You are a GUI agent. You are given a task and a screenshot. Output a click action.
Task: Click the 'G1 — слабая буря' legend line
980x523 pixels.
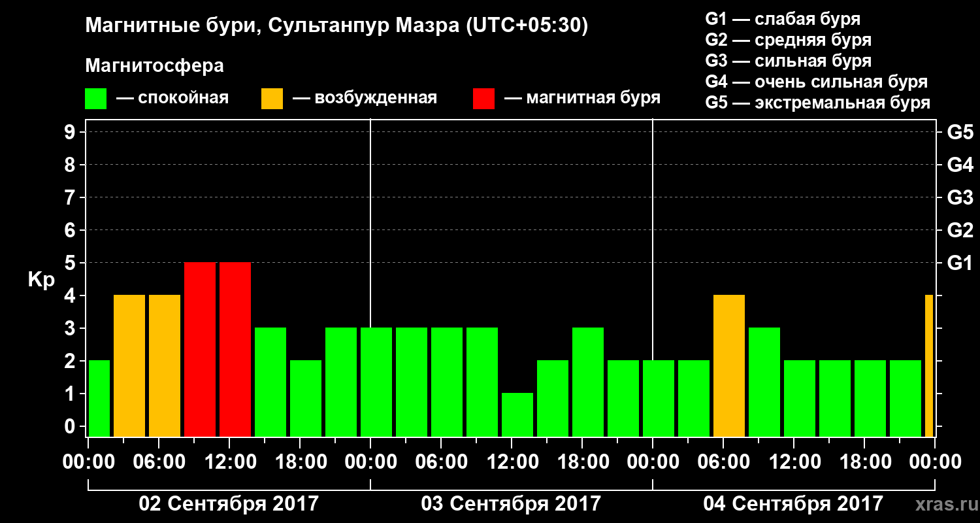(783, 19)
